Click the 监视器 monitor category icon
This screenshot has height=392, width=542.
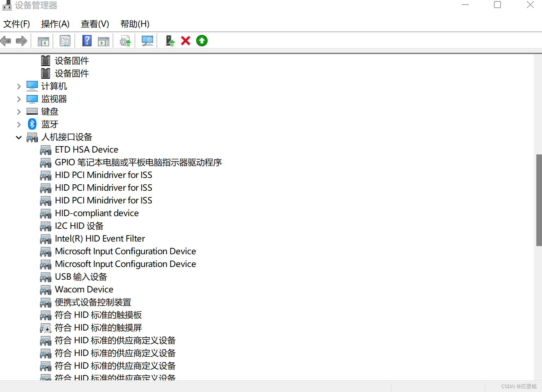[32, 99]
